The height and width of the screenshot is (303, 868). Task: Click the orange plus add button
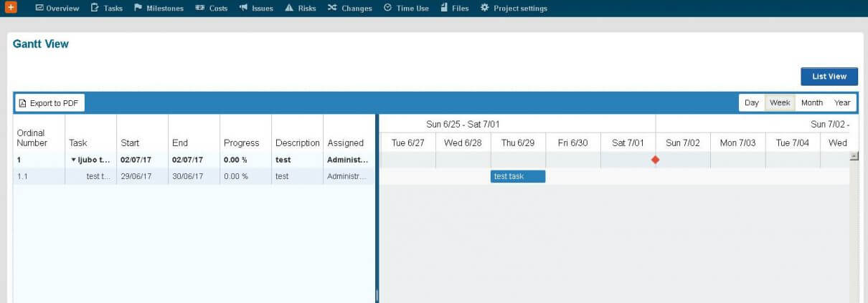[11, 8]
